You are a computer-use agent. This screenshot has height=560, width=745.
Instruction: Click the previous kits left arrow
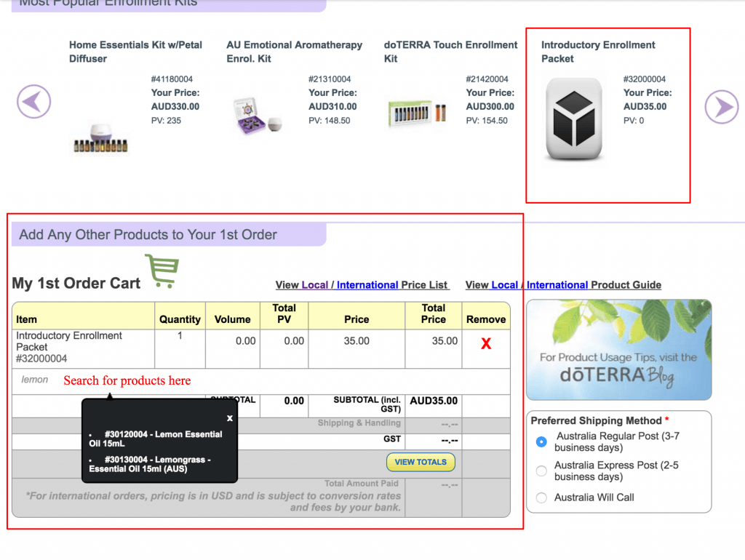coord(33,102)
